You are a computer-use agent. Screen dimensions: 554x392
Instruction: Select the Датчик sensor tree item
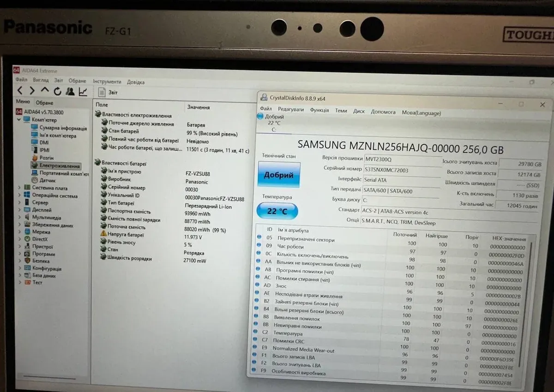47,180
